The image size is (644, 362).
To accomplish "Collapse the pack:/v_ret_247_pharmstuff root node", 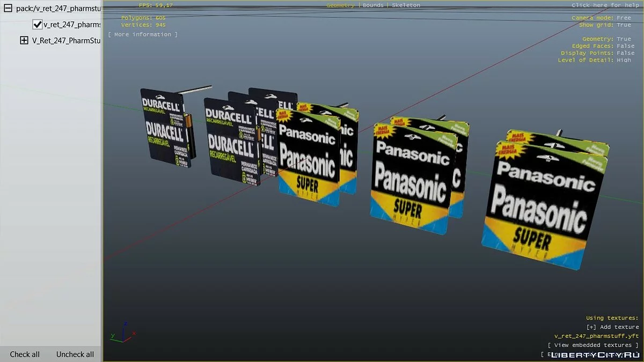I will tap(8, 8).
